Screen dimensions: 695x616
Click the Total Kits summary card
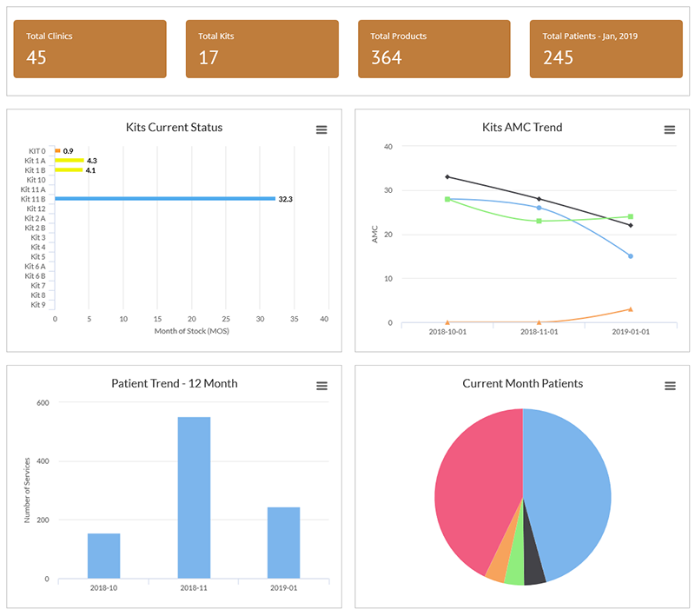pyautogui.click(x=261, y=50)
